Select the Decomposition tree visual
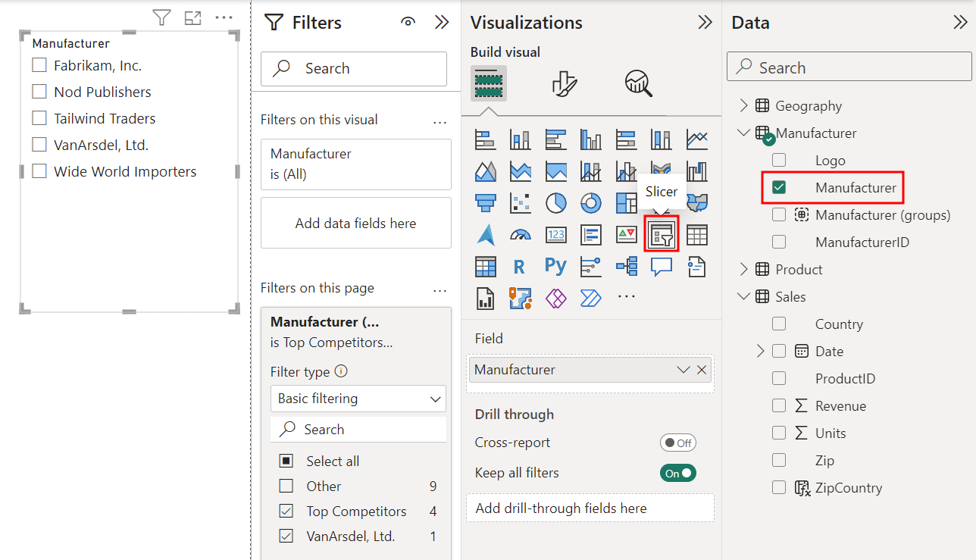 point(626,267)
